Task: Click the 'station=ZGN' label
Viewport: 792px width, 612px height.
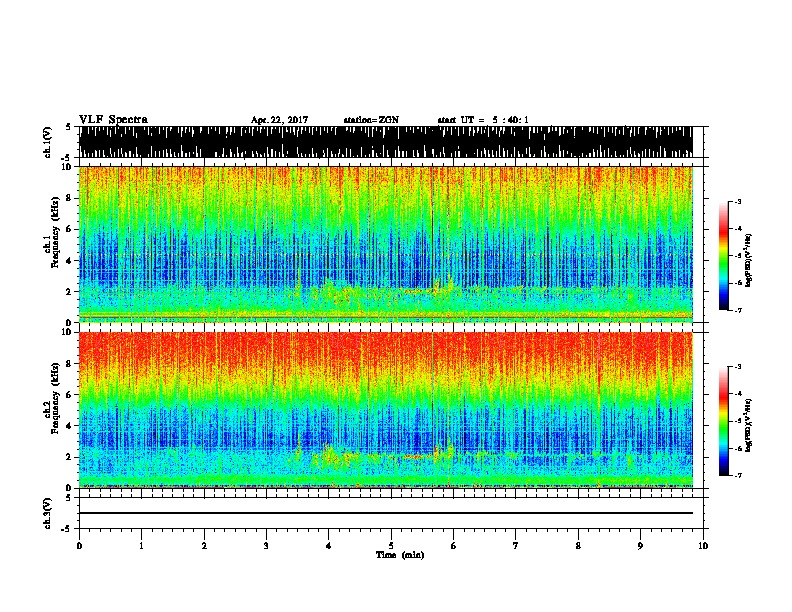Action: pos(371,120)
